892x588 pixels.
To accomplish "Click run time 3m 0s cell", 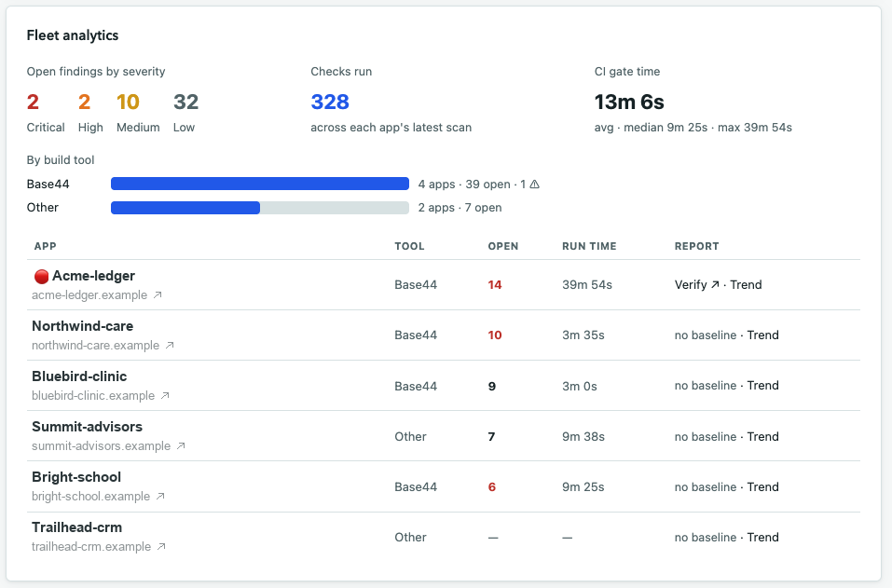I will (x=580, y=386).
